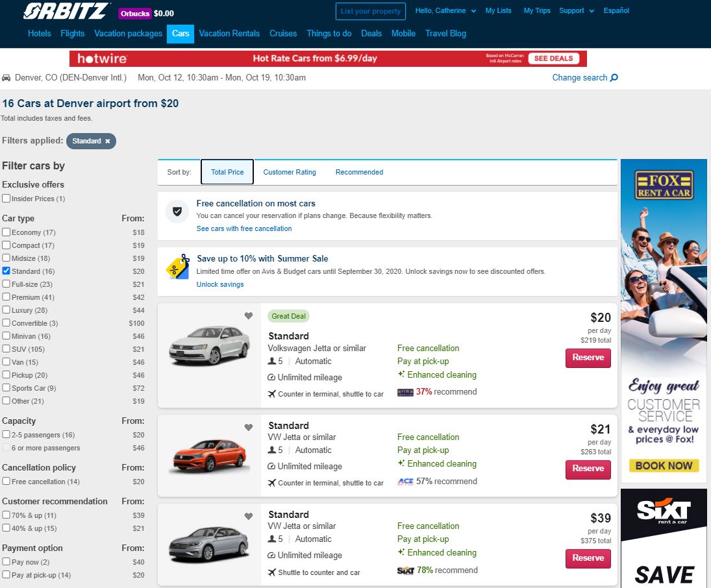711x588 pixels.
Task: Reserve the $21 VW Jetta
Action: [588, 469]
